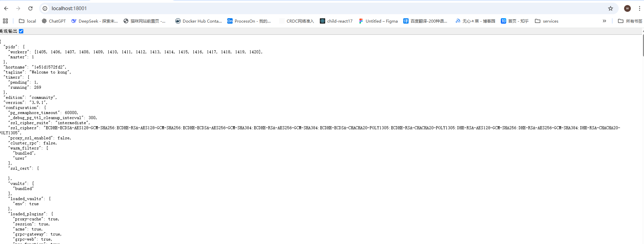The image size is (644, 244).
Task: Open the profile avatar menu
Action: [x=627, y=8]
